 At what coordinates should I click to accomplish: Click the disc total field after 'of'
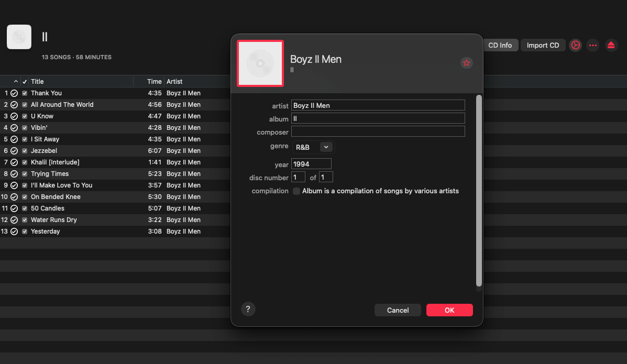[326, 177]
